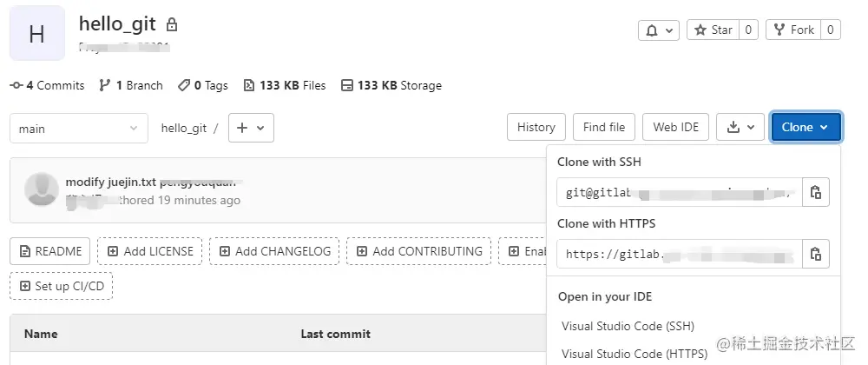
Task: Open the plus add-file dropdown
Action: tap(251, 128)
